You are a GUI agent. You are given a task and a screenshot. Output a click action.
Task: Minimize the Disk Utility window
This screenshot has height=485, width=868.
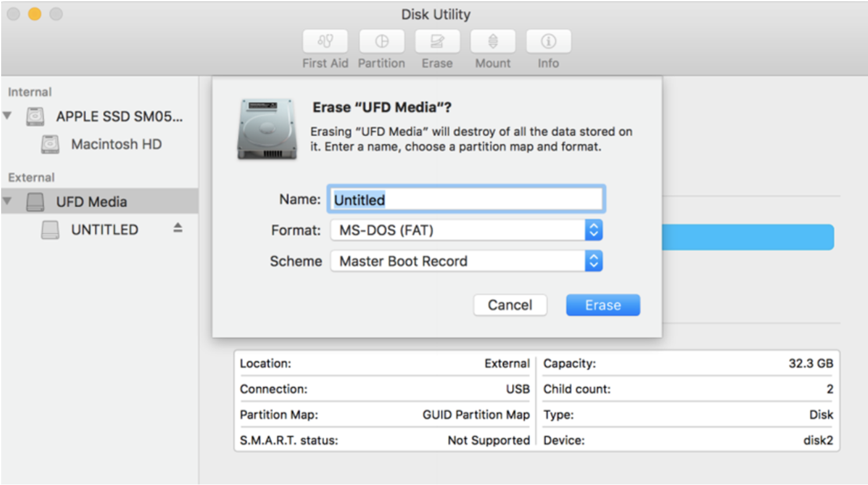pyautogui.click(x=35, y=14)
